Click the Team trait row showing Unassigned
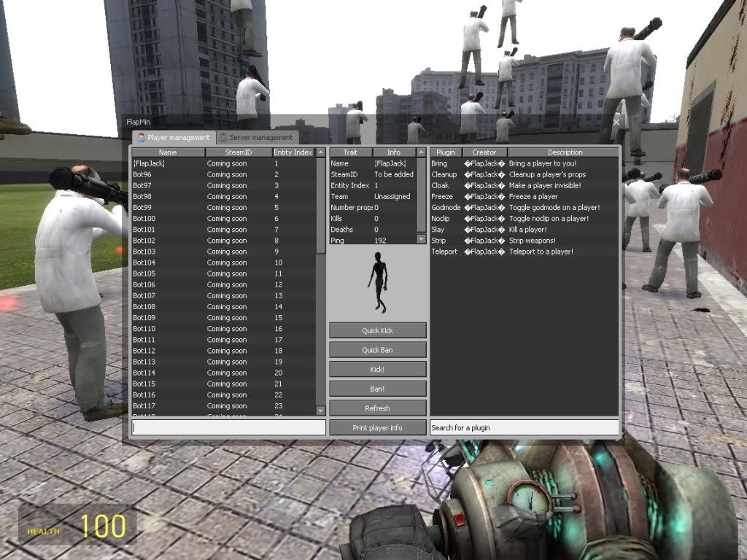747x560 pixels. [x=373, y=196]
